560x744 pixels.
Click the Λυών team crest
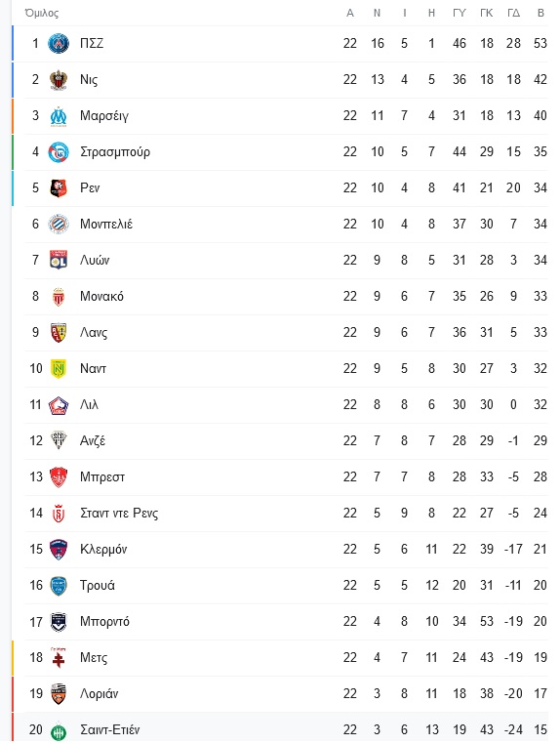tap(59, 260)
